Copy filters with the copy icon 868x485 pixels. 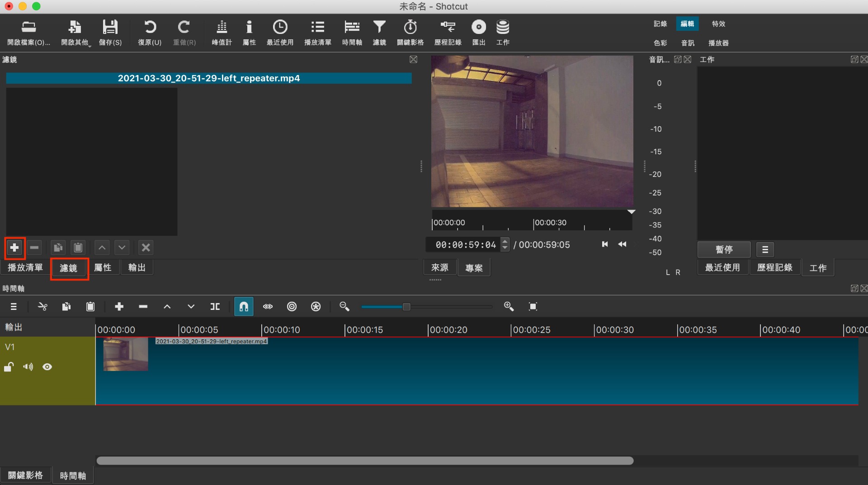58,248
